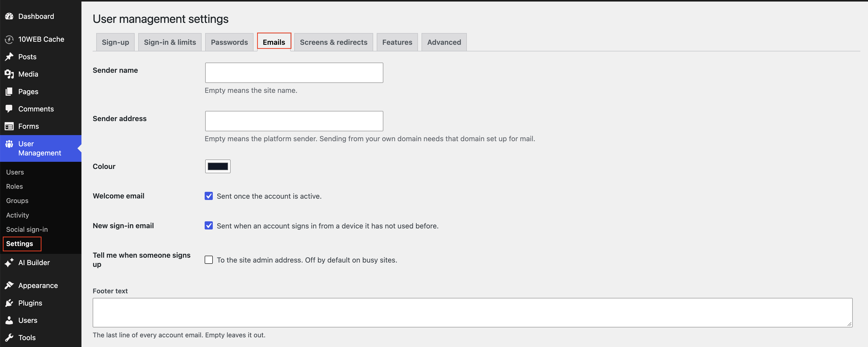Click the Comments speech bubble icon
868x347 pixels.
coord(9,109)
